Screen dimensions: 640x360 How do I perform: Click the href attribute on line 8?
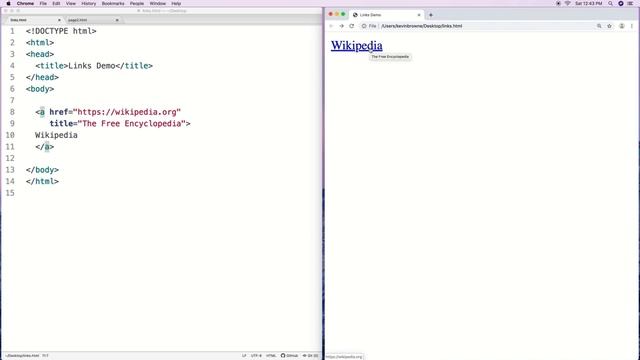(x=58, y=112)
